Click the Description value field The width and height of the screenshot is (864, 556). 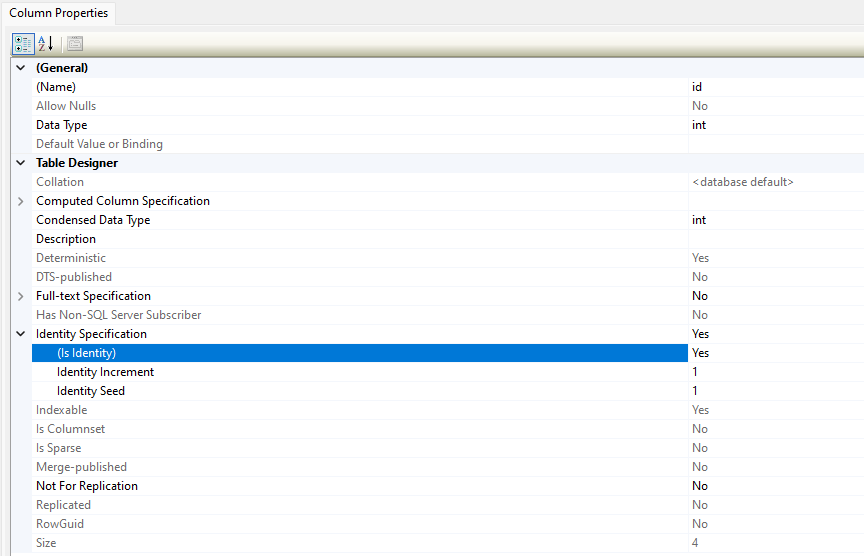tap(776, 239)
